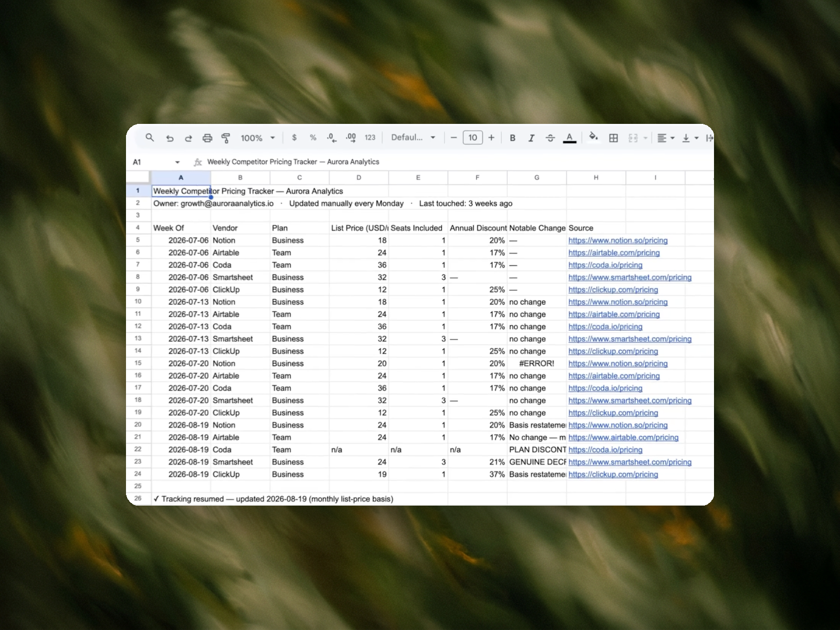
Task: Toggle strikethrough formatting
Action: click(550, 138)
